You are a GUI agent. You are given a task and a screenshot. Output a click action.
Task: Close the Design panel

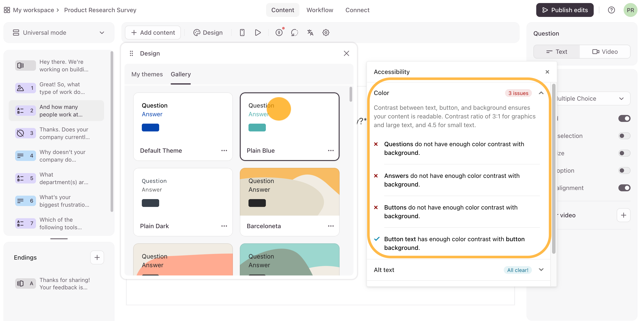[346, 53]
